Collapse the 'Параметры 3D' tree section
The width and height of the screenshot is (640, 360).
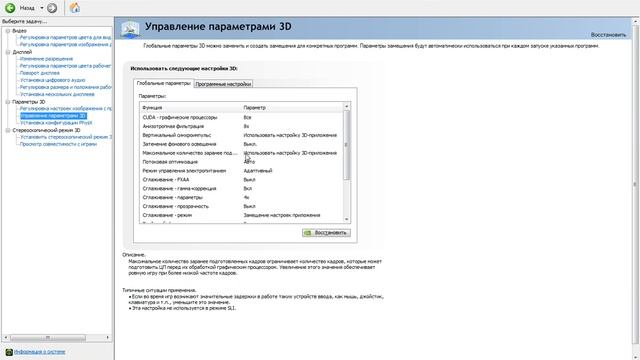click(8, 102)
